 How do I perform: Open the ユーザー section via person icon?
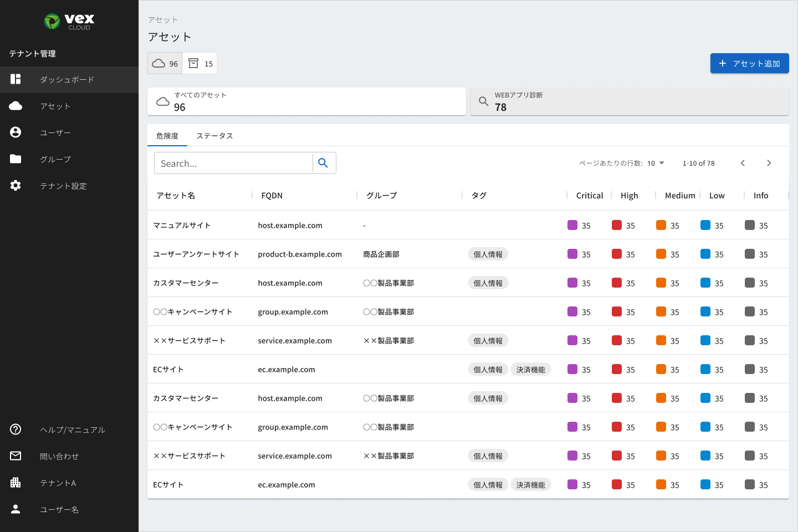click(x=16, y=132)
